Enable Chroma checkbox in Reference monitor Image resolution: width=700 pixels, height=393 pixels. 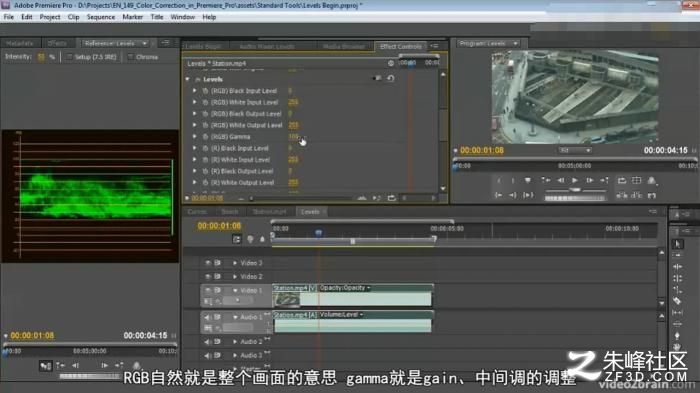(130, 57)
